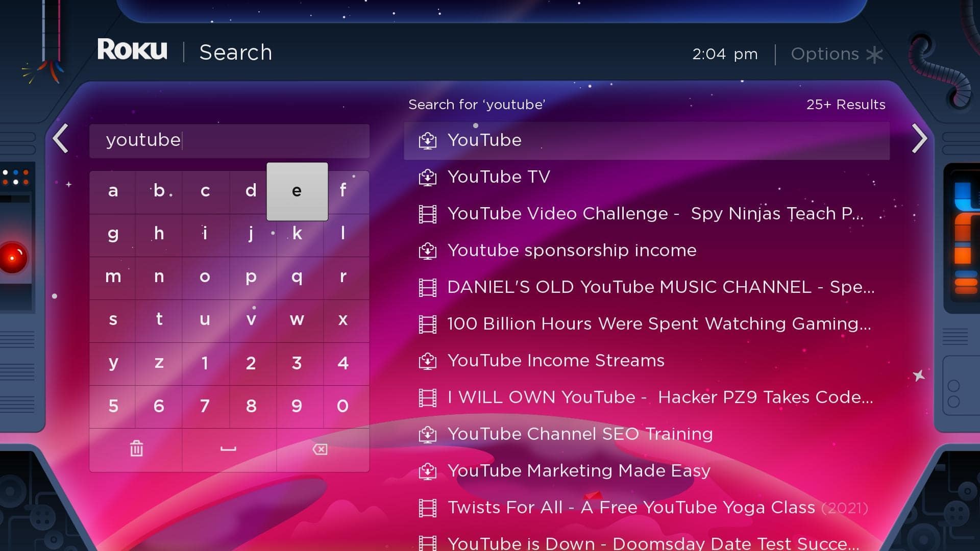The width and height of the screenshot is (980, 551).
Task: Click the Options asterisk icon
Action: (x=874, y=54)
